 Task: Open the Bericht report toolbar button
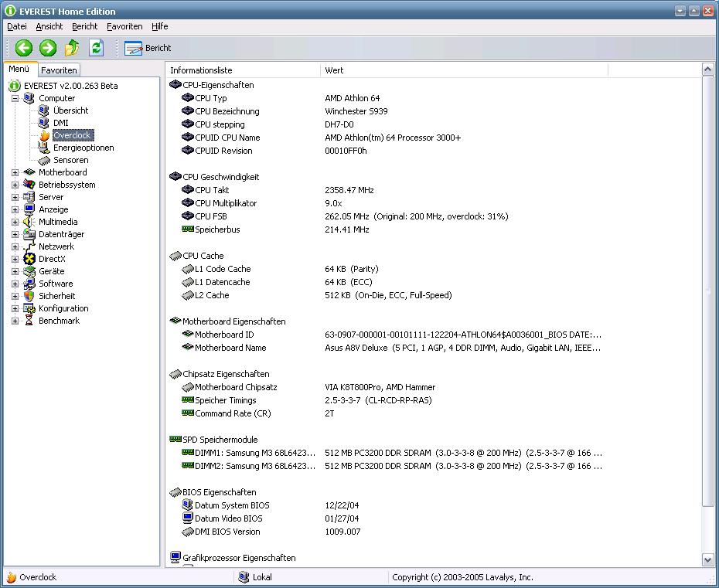pos(148,48)
